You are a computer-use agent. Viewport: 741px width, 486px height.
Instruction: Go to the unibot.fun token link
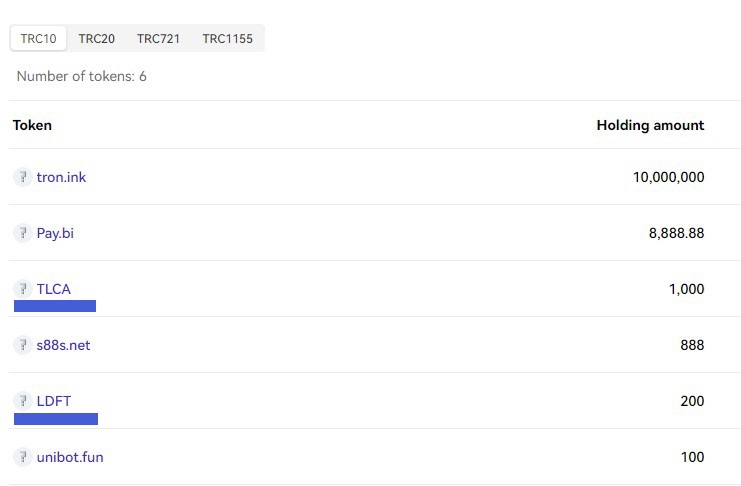[x=70, y=457]
